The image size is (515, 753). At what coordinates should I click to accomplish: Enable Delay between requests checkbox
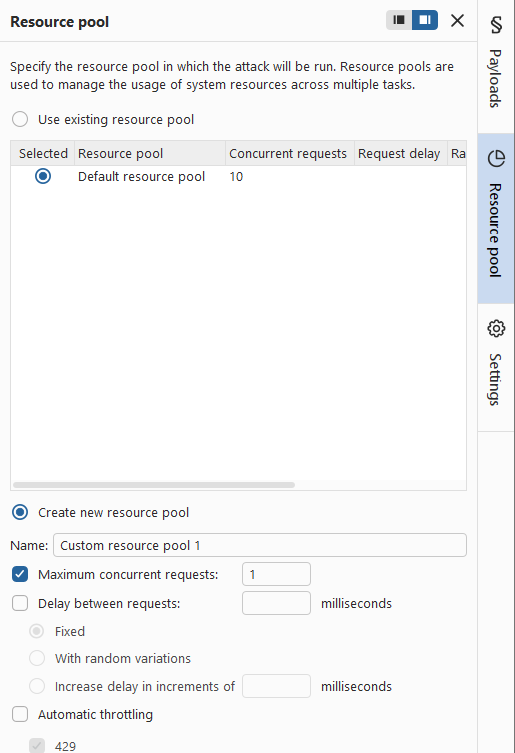[20, 603]
